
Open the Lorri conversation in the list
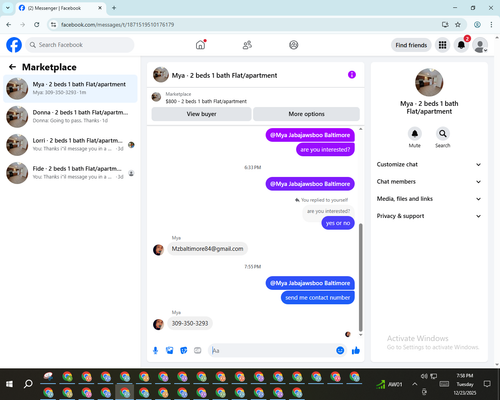(x=70, y=145)
